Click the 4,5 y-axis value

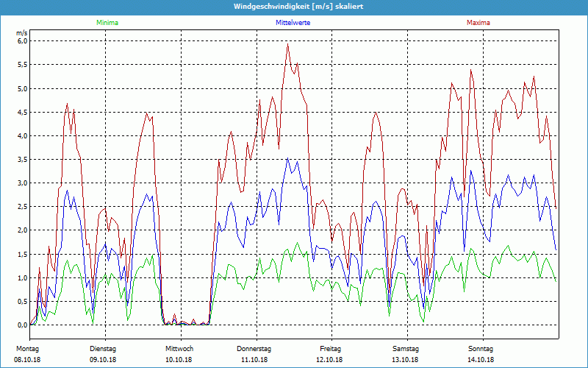[x=23, y=113]
